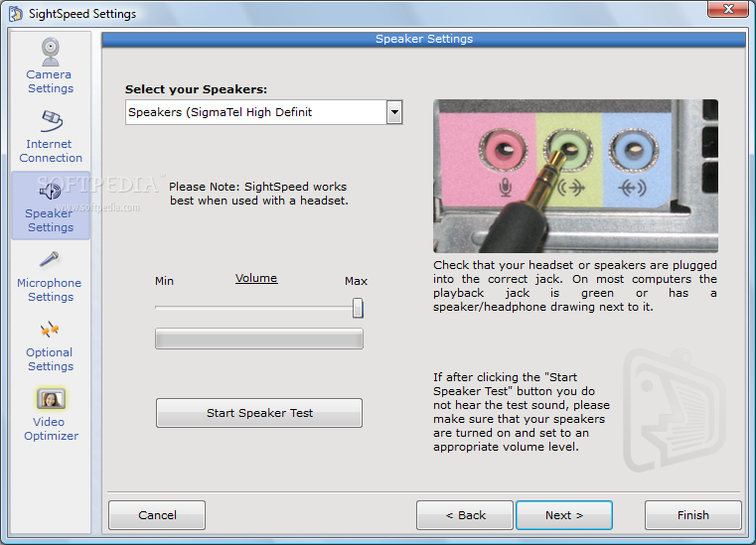Image resolution: width=756 pixels, height=545 pixels.
Task: Click the Start Speaker Test button
Action: (259, 413)
